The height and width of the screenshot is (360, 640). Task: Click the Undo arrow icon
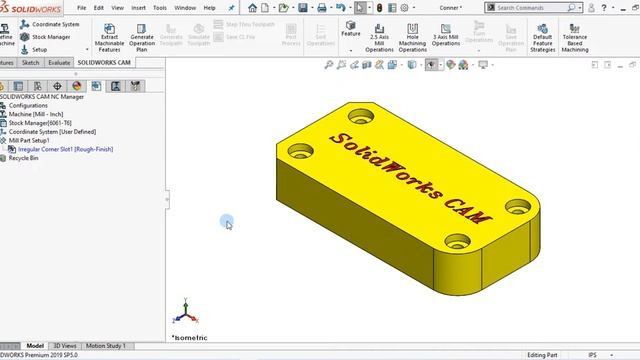340,8
